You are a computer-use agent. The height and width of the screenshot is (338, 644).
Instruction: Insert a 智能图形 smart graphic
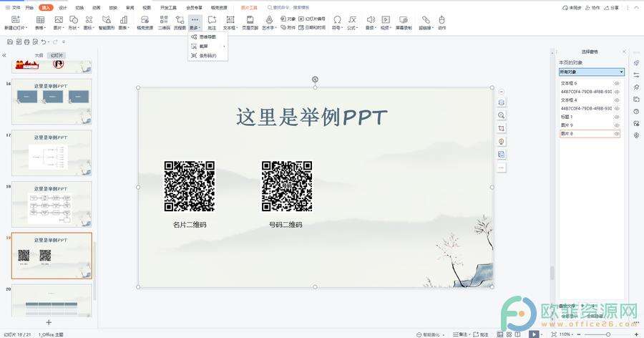tap(106, 22)
